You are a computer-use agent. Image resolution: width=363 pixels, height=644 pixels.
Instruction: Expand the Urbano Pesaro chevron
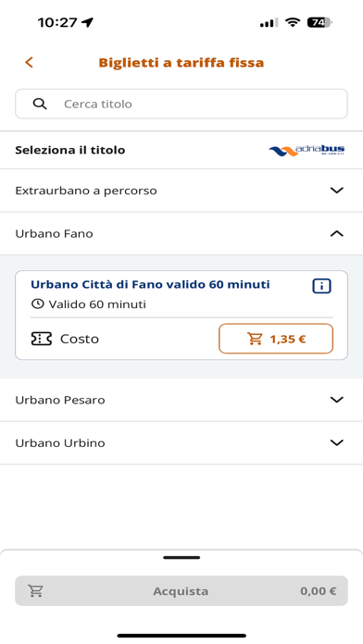[337, 400]
